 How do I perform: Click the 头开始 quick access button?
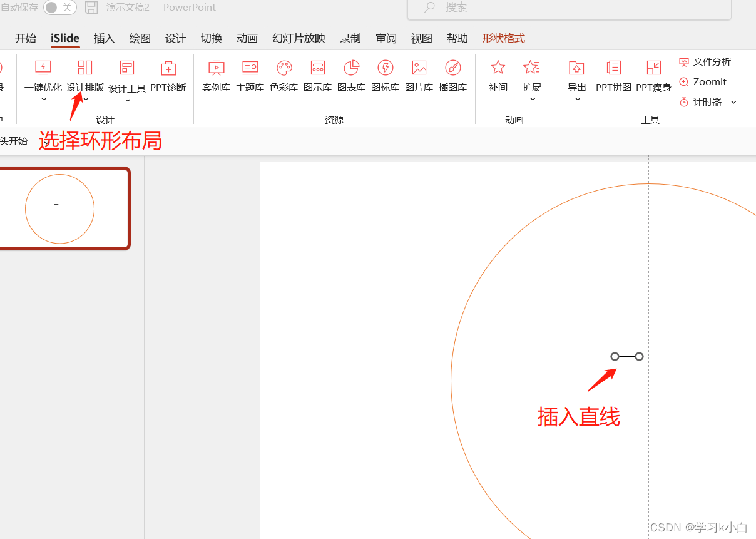click(x=14, y=141)
